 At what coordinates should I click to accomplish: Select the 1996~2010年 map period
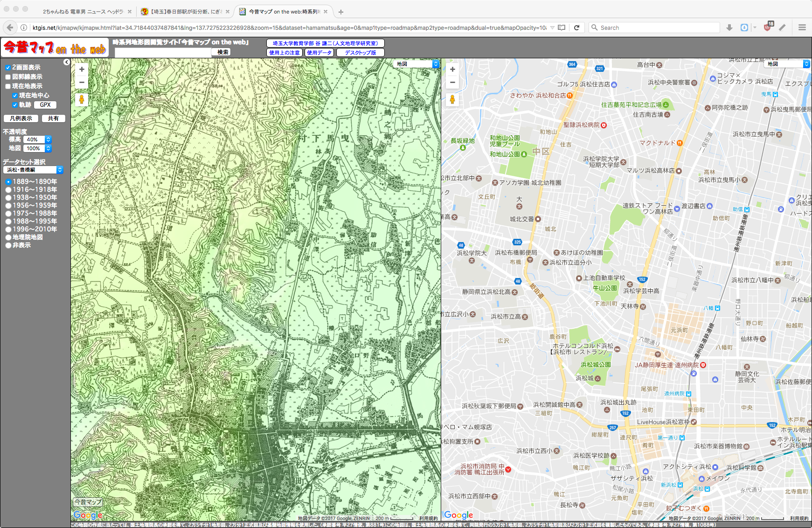pyautogui.click(x=8, y=229)
